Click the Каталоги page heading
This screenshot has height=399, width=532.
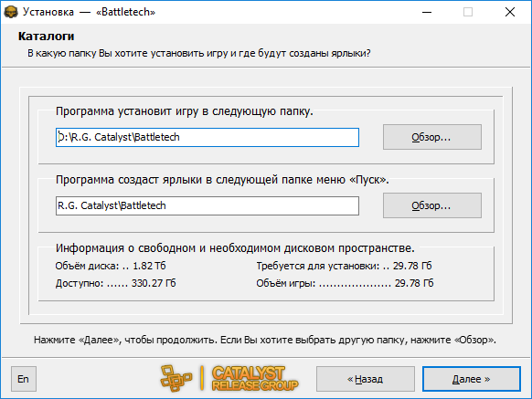pos(46,37)
